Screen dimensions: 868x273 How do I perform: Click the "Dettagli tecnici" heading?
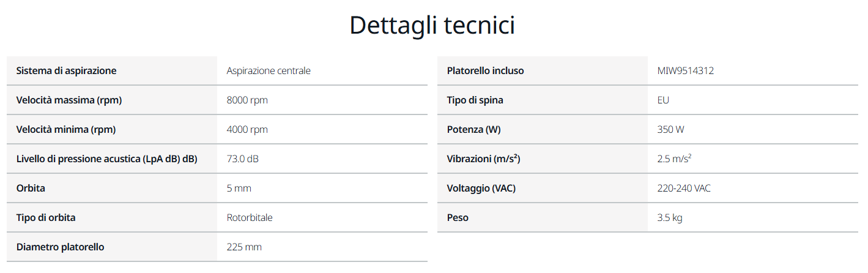[x=432, y=26]
